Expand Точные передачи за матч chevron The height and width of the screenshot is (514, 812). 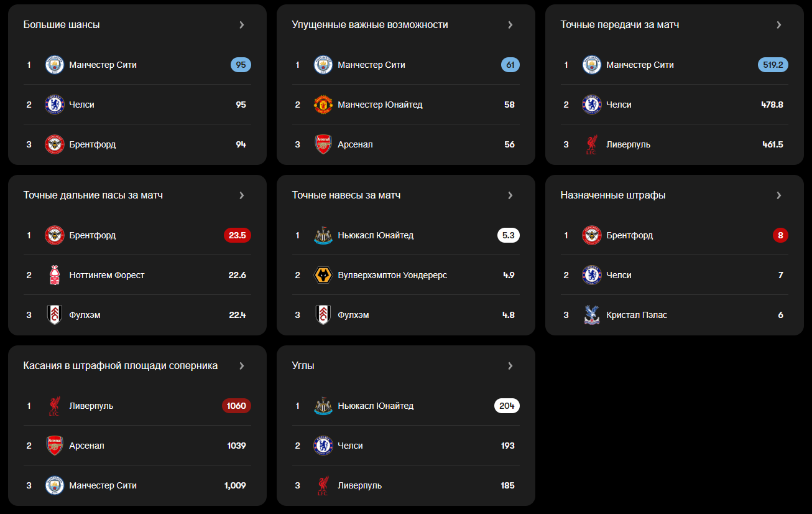click(x=779, y=25)
